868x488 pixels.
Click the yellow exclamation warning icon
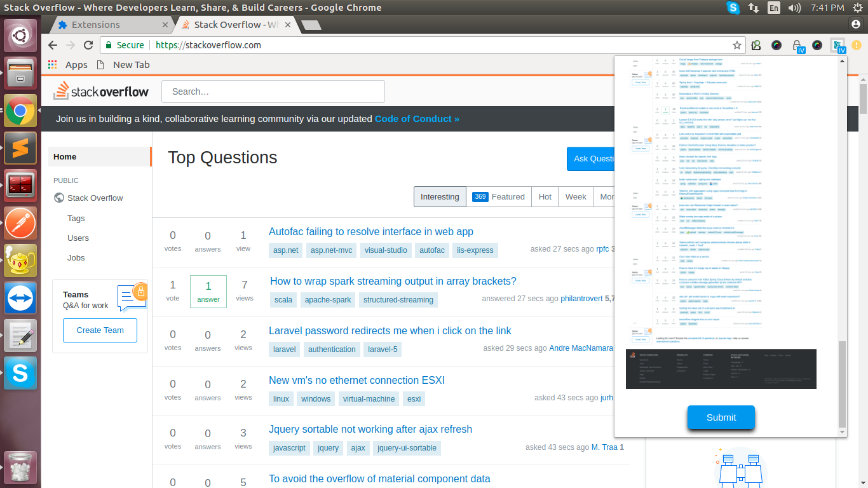(x=856, y=45)
